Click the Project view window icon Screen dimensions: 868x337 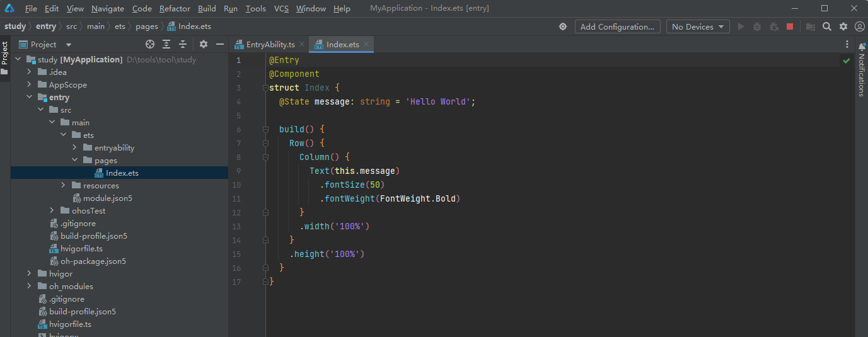tap(23, 44)
